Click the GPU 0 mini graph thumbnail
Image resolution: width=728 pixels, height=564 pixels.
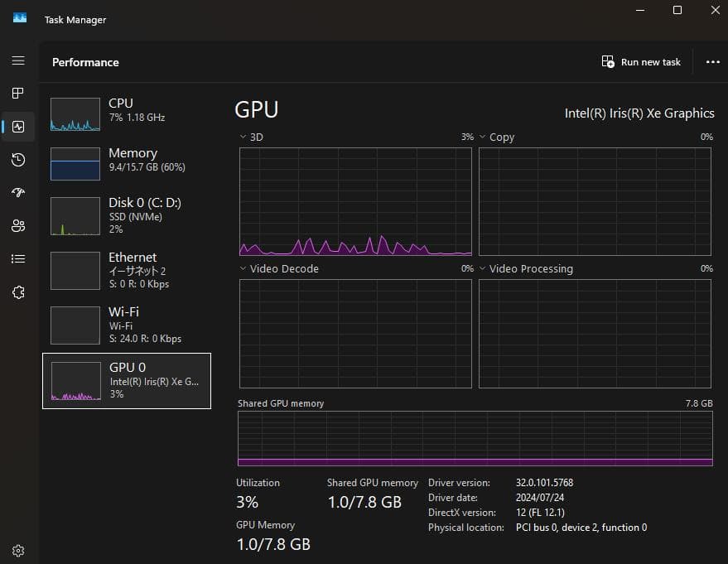coord(76,381)
